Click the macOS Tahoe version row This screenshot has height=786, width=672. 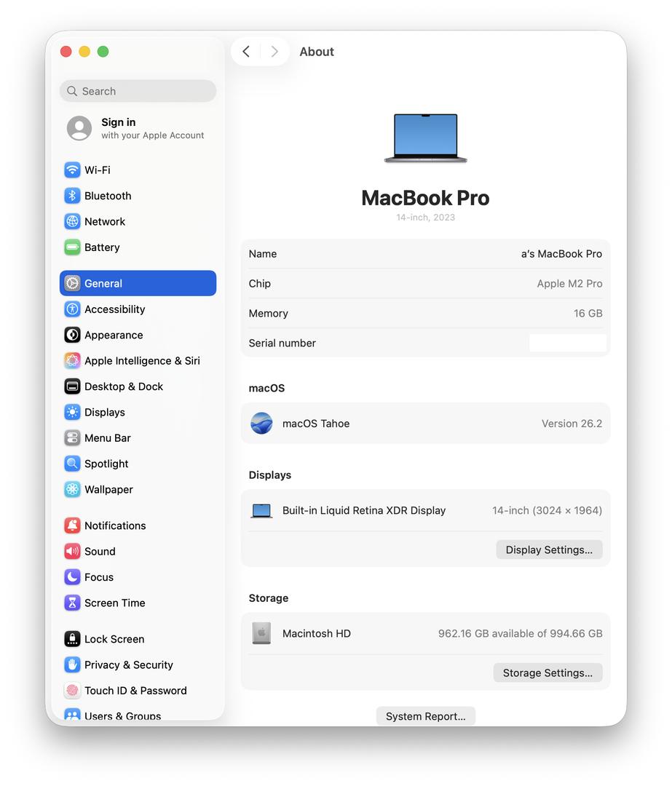[x=426, y=423]
